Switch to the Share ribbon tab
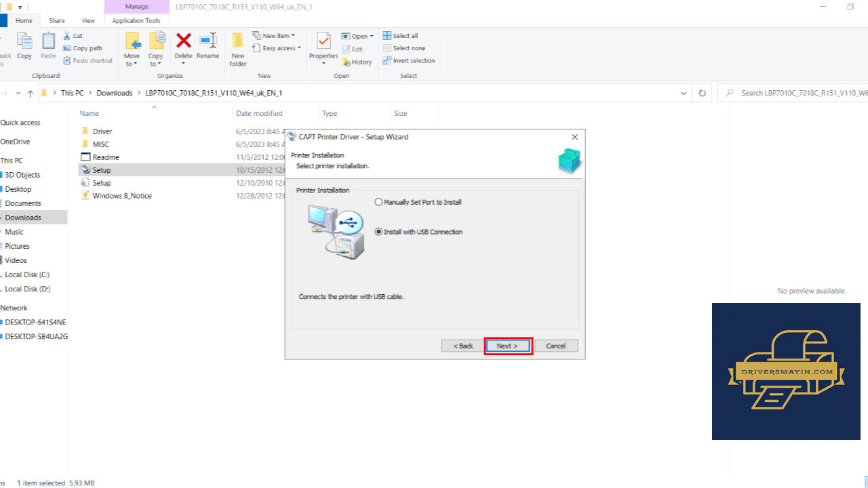This screenshot has height=488, width=868. coord(57,21)
